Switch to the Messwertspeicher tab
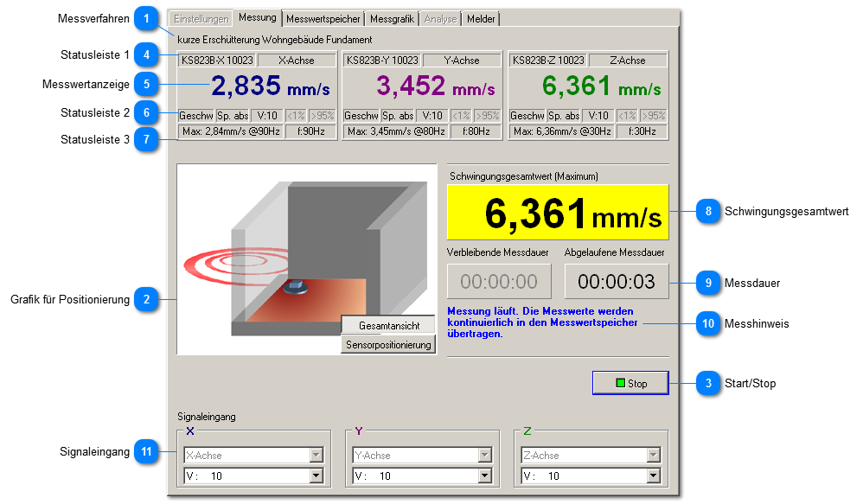Screen dimensions: 863x504 point(323,18)
